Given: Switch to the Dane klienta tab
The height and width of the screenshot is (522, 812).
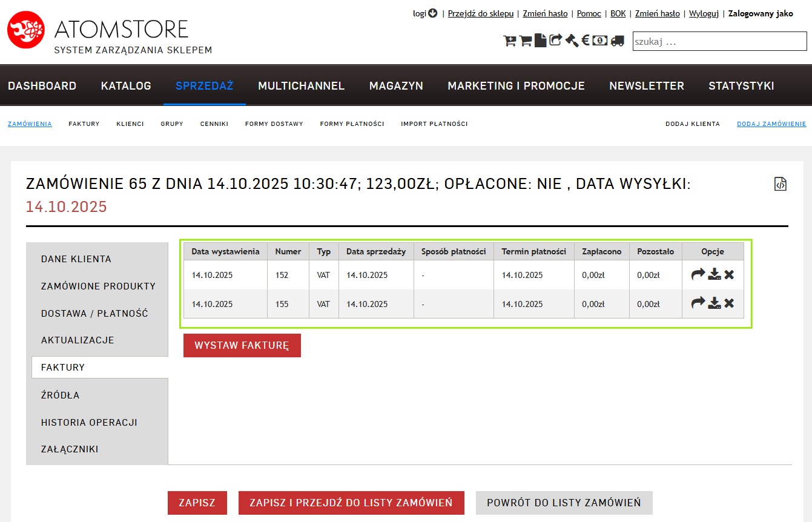Looking at the screenshot, I should [76, 259].
